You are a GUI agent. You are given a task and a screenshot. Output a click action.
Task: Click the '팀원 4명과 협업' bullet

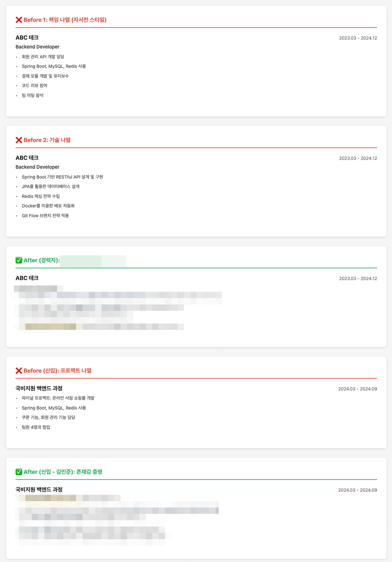36,427
